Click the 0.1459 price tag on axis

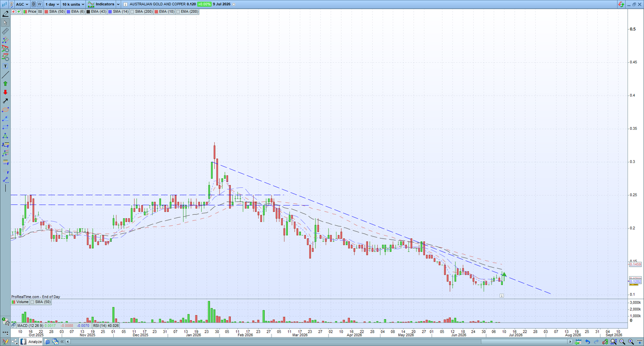(635, 264)
